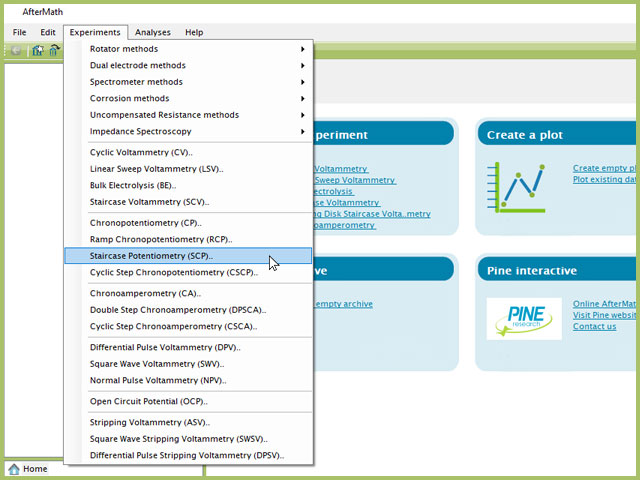Viewport: 640px width, 480px height.
Task: Select Square Wave Voltammetry (SWV) item
Action: [x=189, y=364]
